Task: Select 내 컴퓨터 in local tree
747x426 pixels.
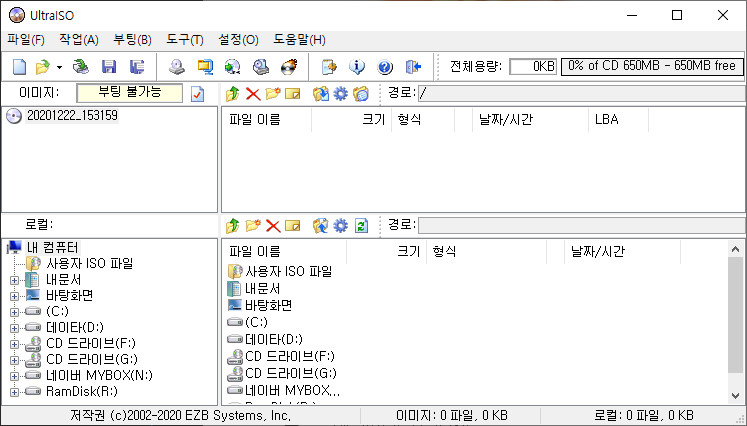Action: click(52, 248)
